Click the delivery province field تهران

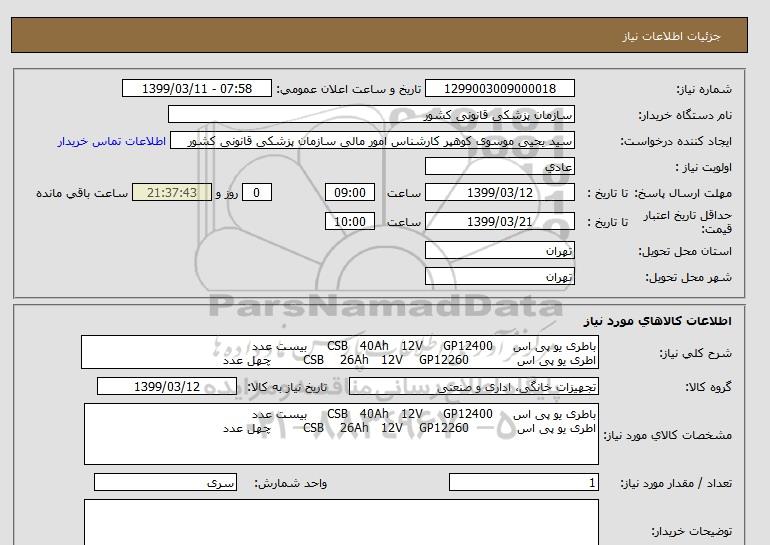click(x=499, y=250)
